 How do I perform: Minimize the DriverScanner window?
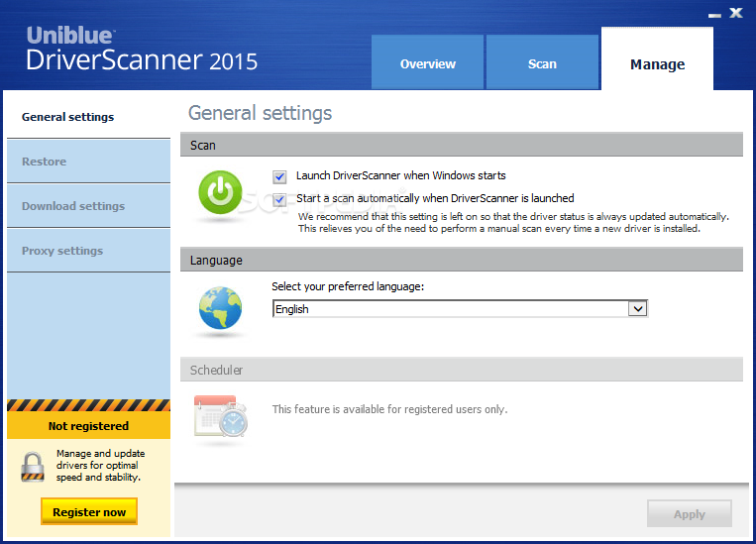point(714,15)
